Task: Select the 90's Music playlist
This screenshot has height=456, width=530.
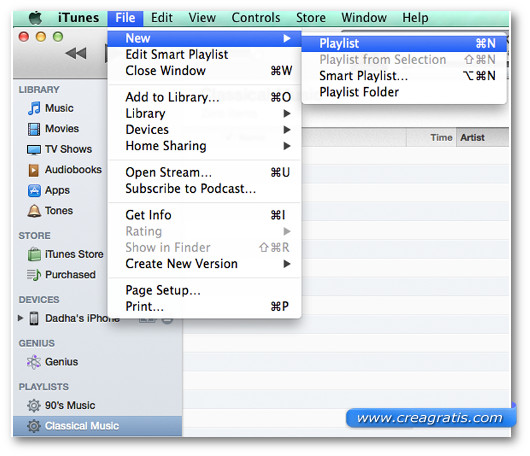Action: pos(70,405)
